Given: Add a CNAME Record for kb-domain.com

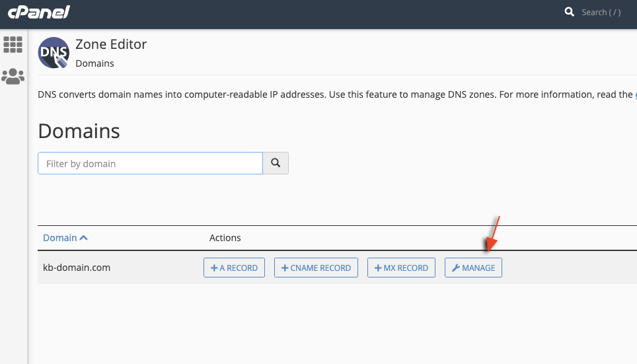Looking at the screenshot, I should coord(316,268).
